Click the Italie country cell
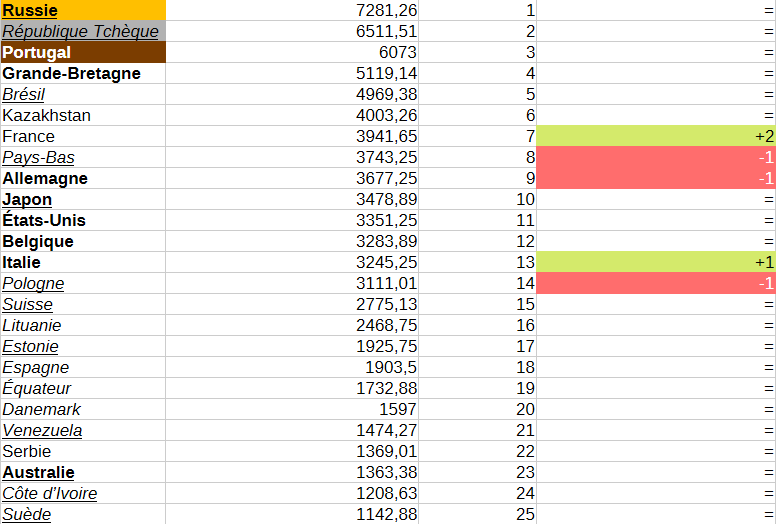 coord(83,262)
